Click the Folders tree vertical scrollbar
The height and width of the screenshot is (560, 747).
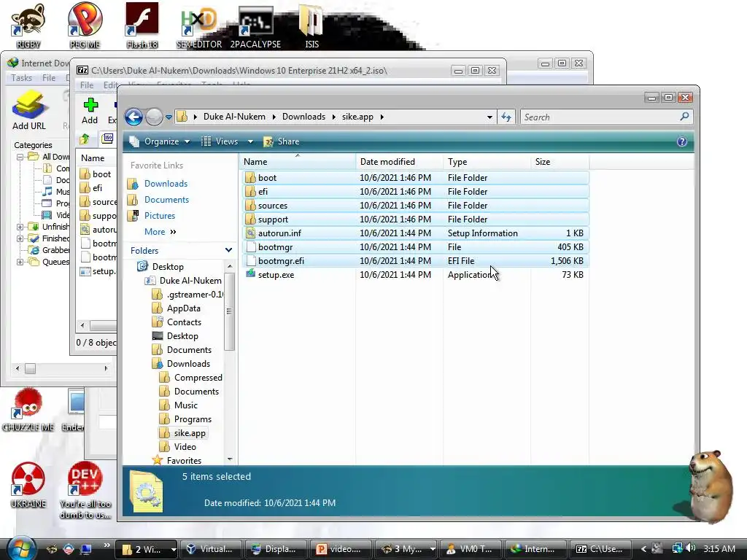229,311
